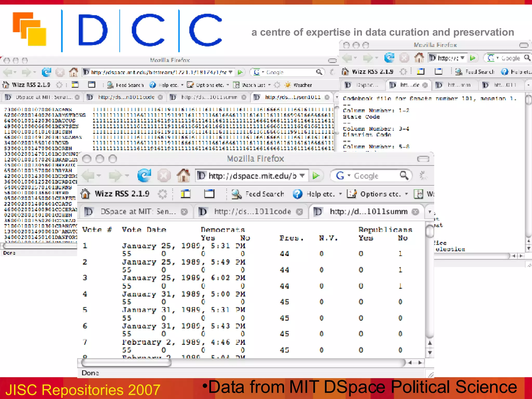Click green Go arrow in front window
Image resolution: width=532 pixels, height=399 pixels.
coord(316,176)
